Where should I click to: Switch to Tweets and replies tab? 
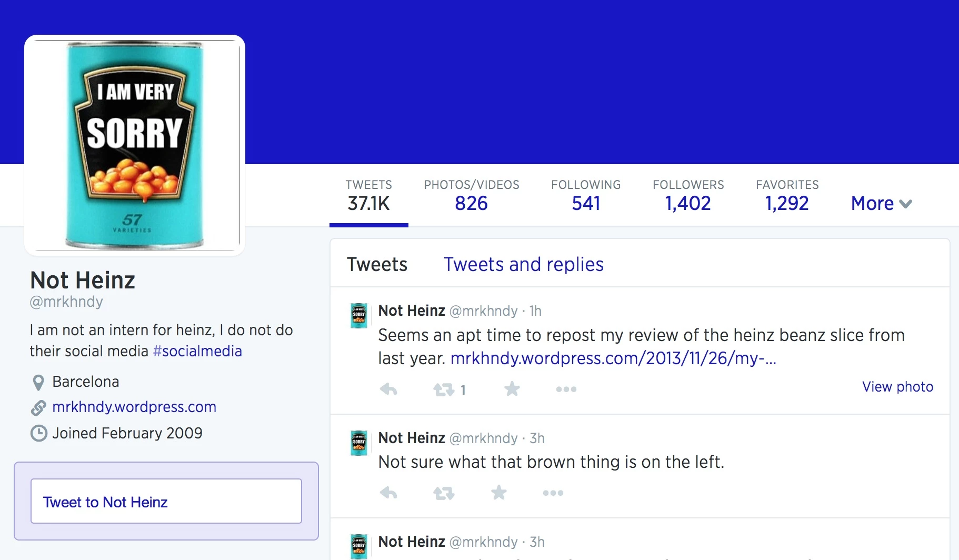click(x=523, y=264)
